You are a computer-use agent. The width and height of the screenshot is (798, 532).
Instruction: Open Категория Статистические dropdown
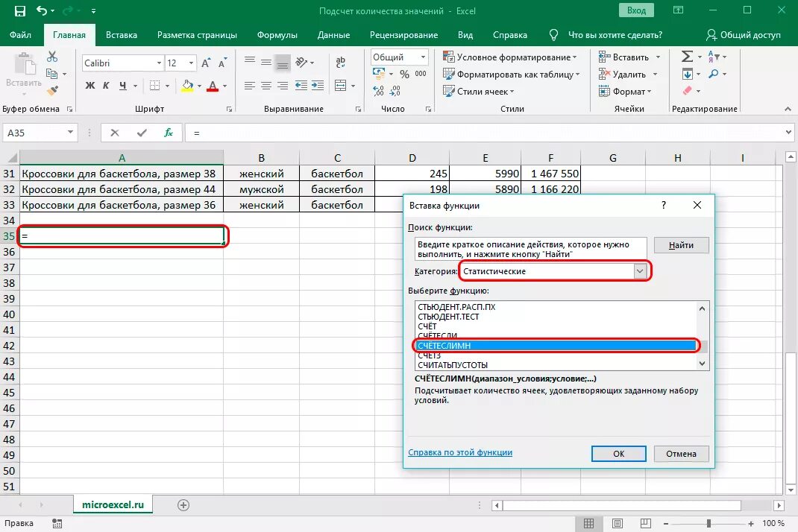point(640,271)
